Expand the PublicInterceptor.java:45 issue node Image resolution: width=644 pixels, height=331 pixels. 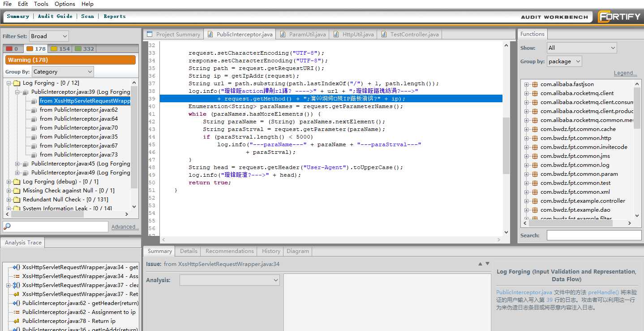point(17,164)
